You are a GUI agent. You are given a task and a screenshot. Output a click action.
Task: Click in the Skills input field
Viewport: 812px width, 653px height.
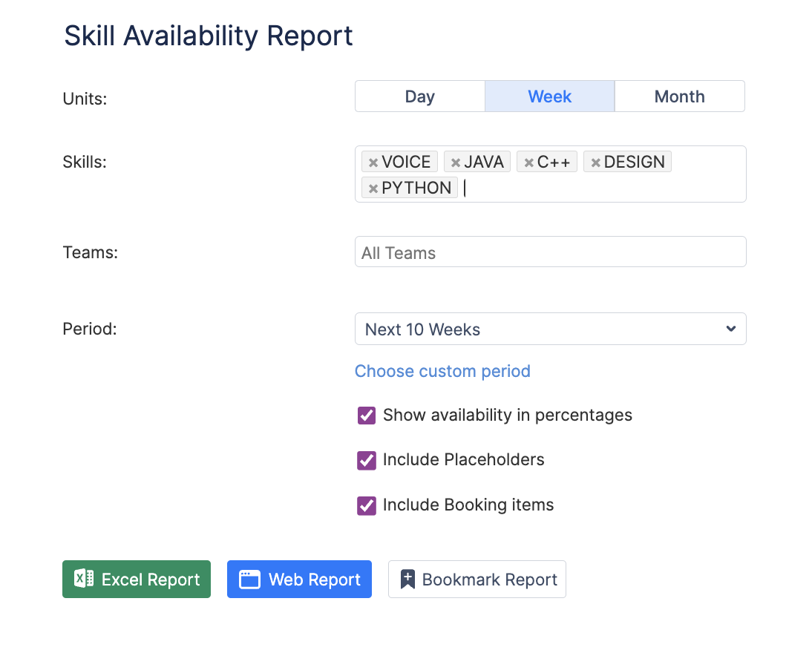pos(594,188)
